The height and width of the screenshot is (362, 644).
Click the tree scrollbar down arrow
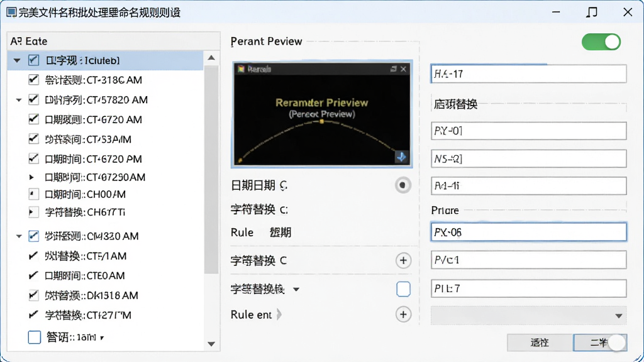pyautogui.click(x=211, y=344)
